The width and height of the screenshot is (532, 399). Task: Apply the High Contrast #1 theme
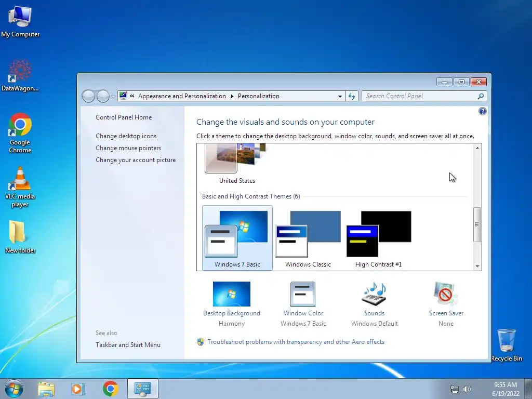378,238
